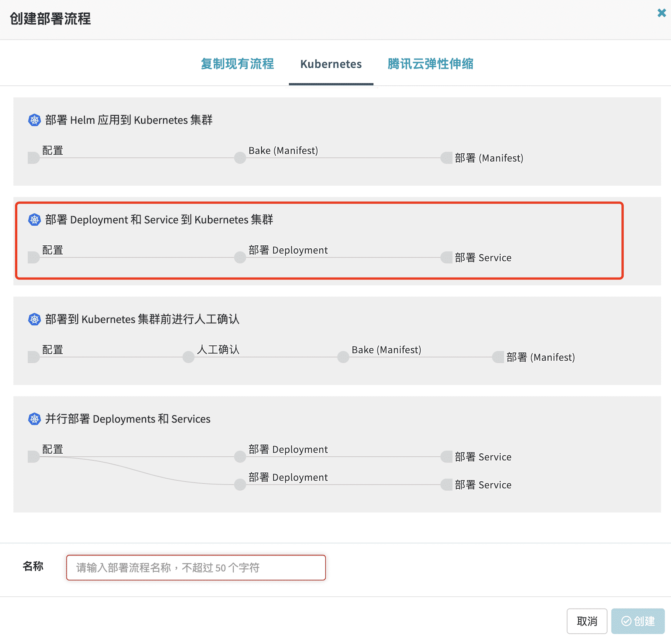Click the 取消 button

pyautogui.click(x=587, y=621)
